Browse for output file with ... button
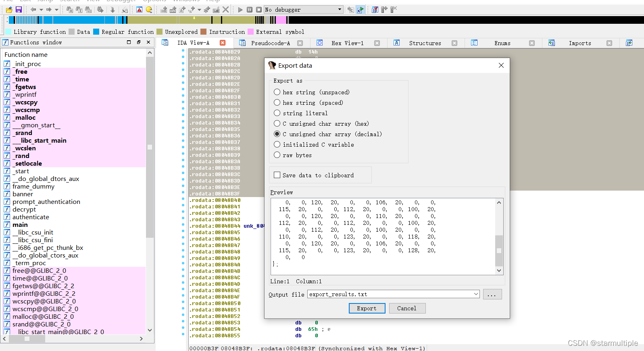 click(492, 294)
